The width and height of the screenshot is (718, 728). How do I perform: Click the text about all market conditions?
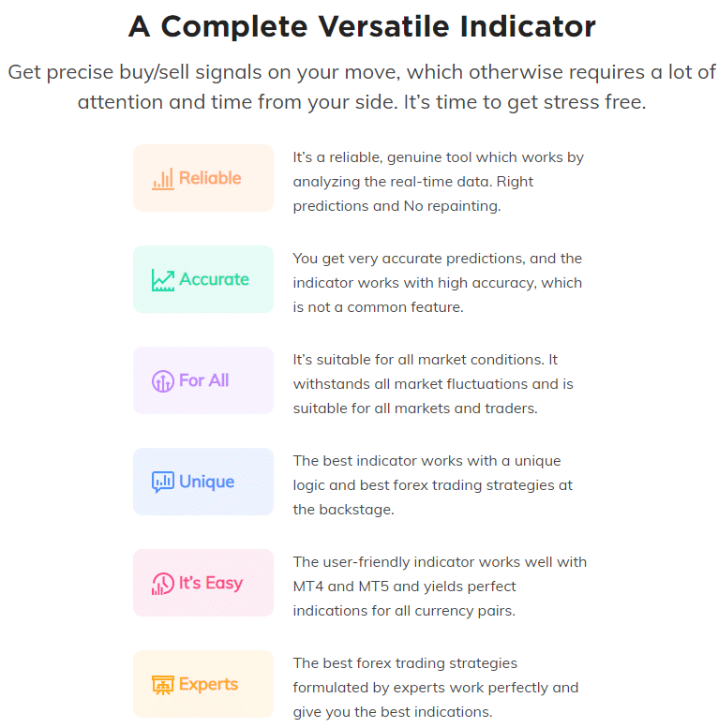coord(433,384)
